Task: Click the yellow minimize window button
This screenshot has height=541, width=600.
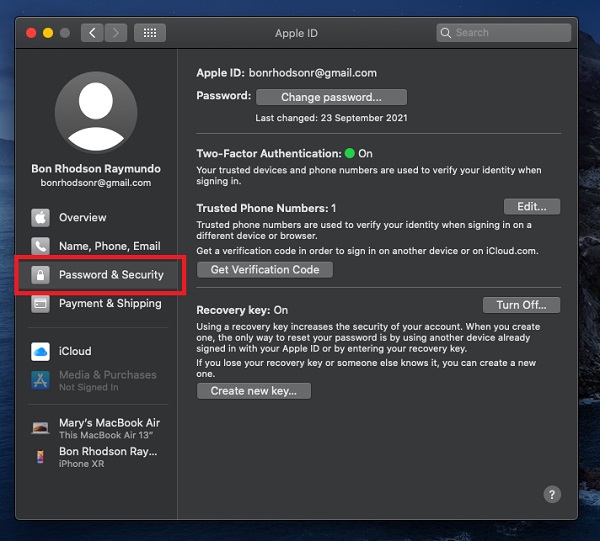Action: pos(48,33)
